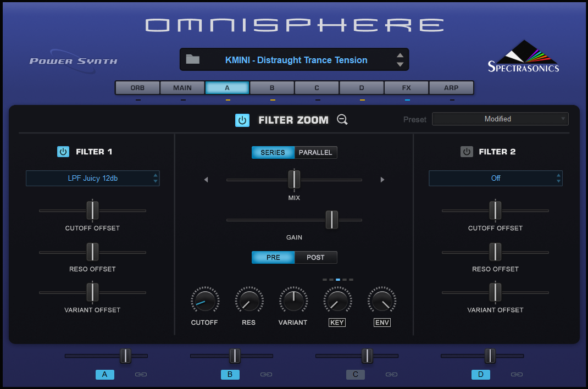588x389 pixels.
Task: Switch to layer A tab
Action: pos(227,88)
